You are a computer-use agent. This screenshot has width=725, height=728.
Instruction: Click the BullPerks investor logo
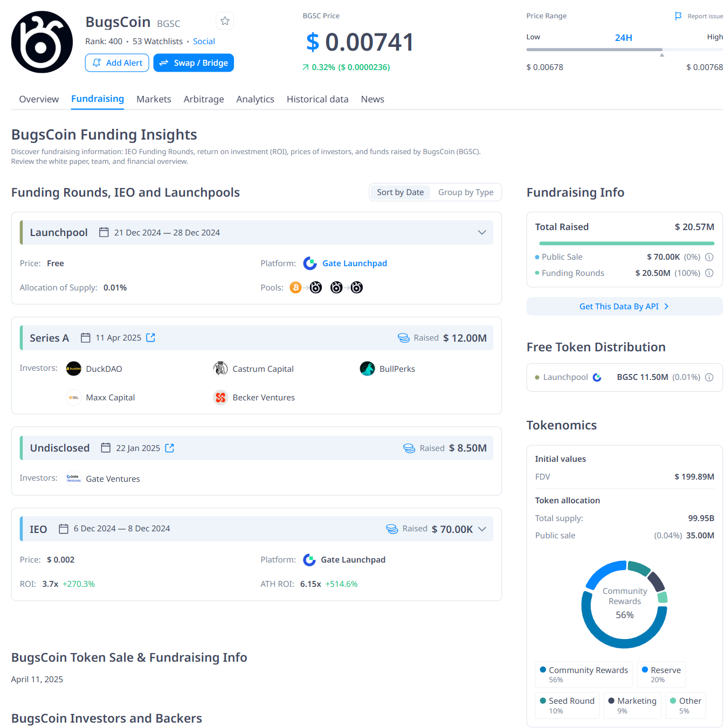coord(367,369)
